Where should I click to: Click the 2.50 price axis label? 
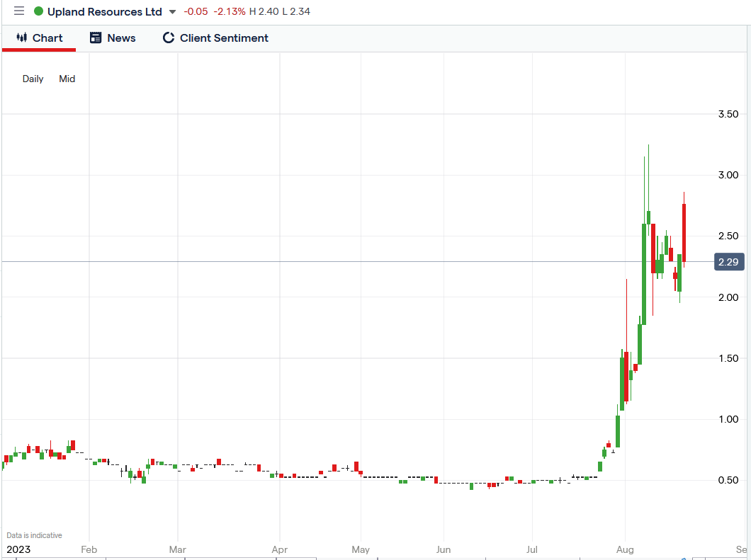click(728, 236)
